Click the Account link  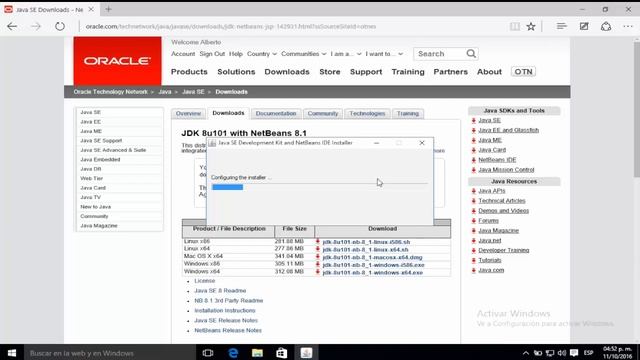tap(183, 54)
